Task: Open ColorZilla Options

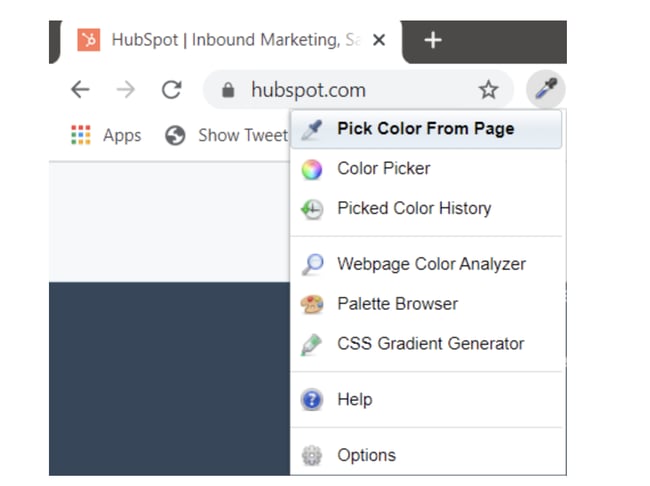Action: [366, 455]
